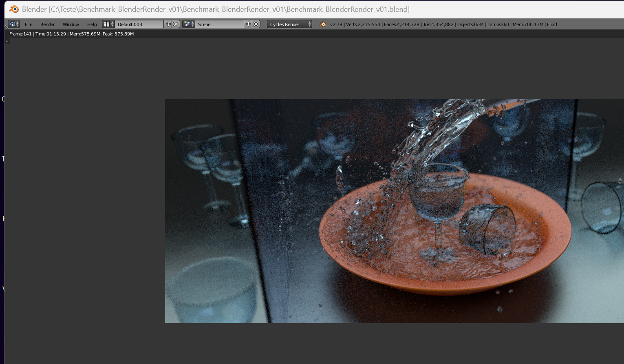624x364 pixels.
Task: Click the render stats line showing Frame:141
Action: pyautogui.click(x=71, y=34)
